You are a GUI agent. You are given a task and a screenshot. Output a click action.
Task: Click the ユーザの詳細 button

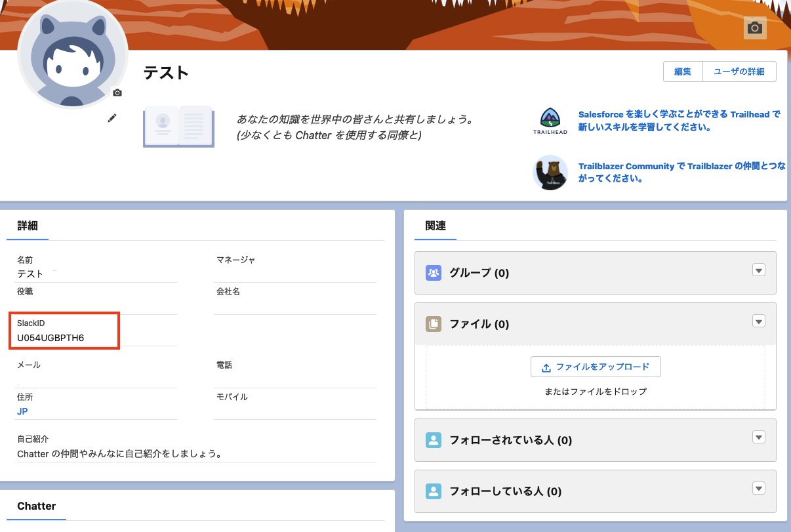(x=739, y=71)
